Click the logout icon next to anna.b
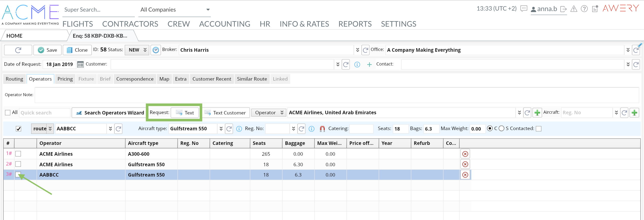Image resolution: width=644 pixels, height=220 pixels. click(563, 9)
